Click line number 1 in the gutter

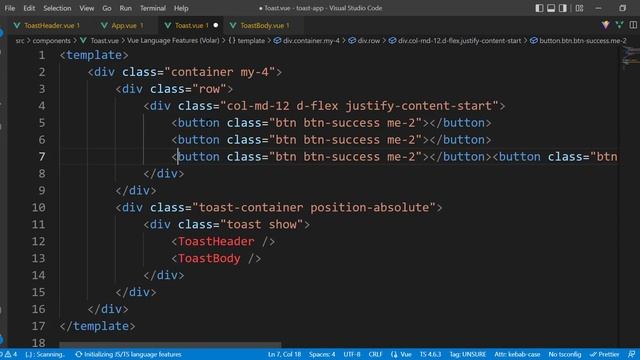pyautogui.click(x=42, y=55)
